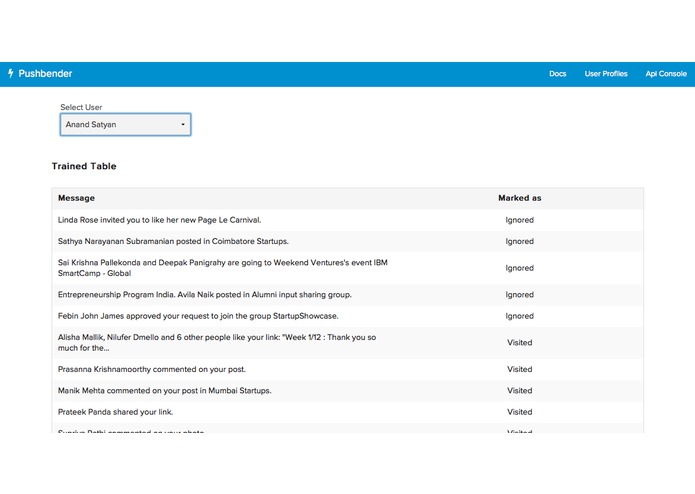The height and width of the screenshot is (494, 695).
Task: Click Visited status in Prasanna Krishnamoorthy row
Action: pyautogui.click(x=519, y=369)
